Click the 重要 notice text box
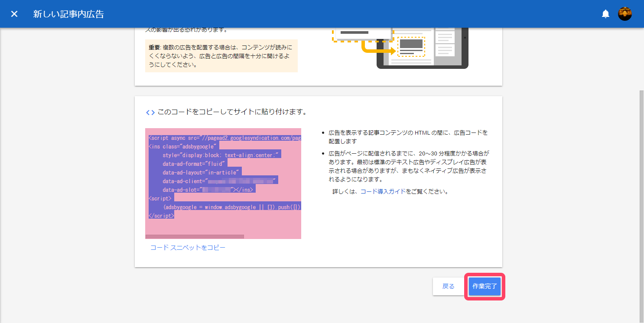The height and width of the screenshot is (323, 644). [221, 56]
